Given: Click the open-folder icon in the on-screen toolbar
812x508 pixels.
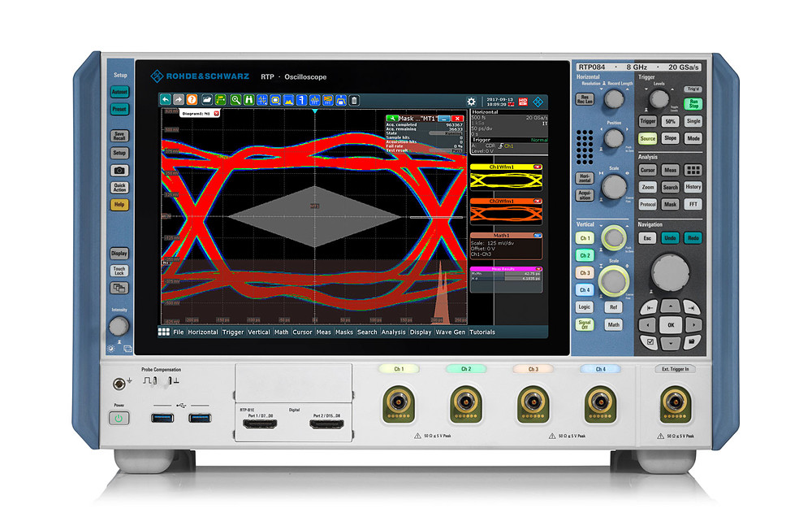Looking at the screenshot, I should coord(207,100).
